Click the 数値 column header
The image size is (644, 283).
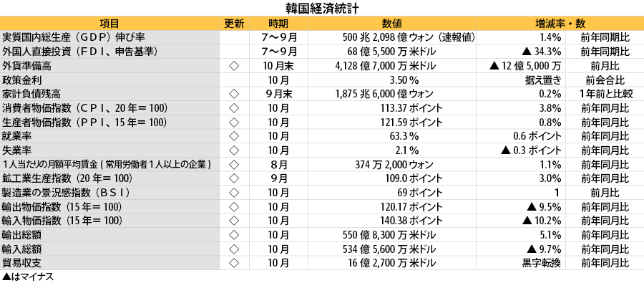pos(392,24)
